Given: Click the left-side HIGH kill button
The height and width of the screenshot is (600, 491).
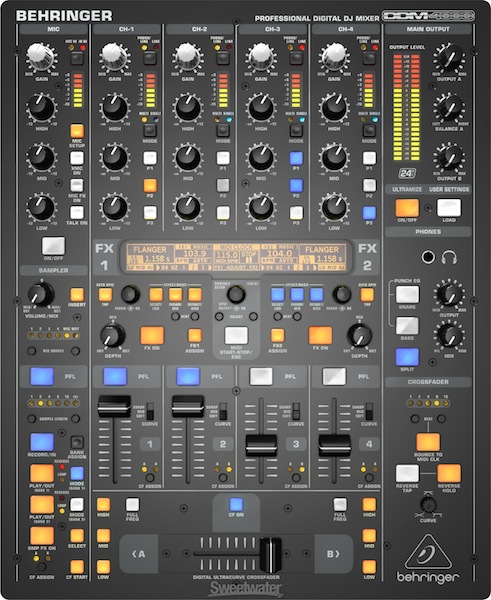Looking at the screenshot, I should pos(103,505).
